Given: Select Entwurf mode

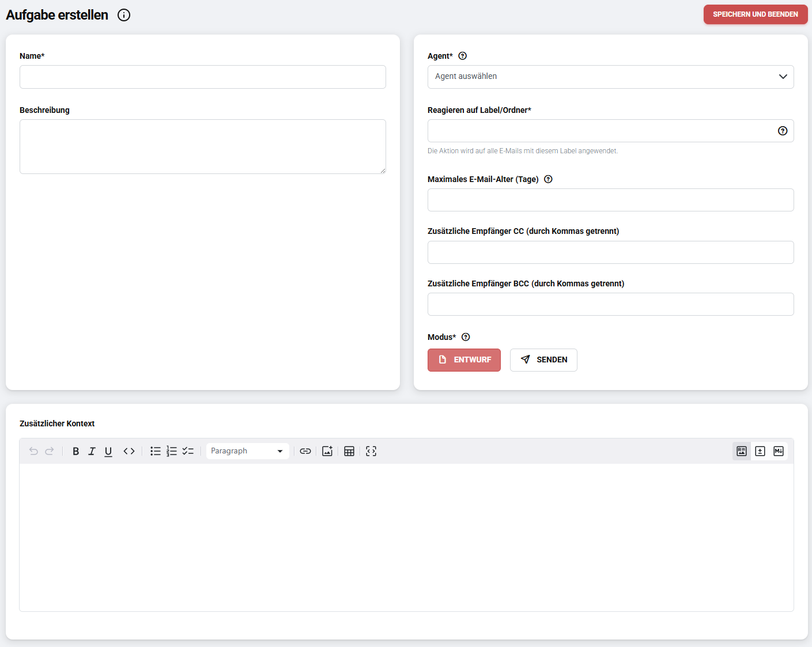Looking at the screenshot, I should pyautogui.click(x=464, y=360).
